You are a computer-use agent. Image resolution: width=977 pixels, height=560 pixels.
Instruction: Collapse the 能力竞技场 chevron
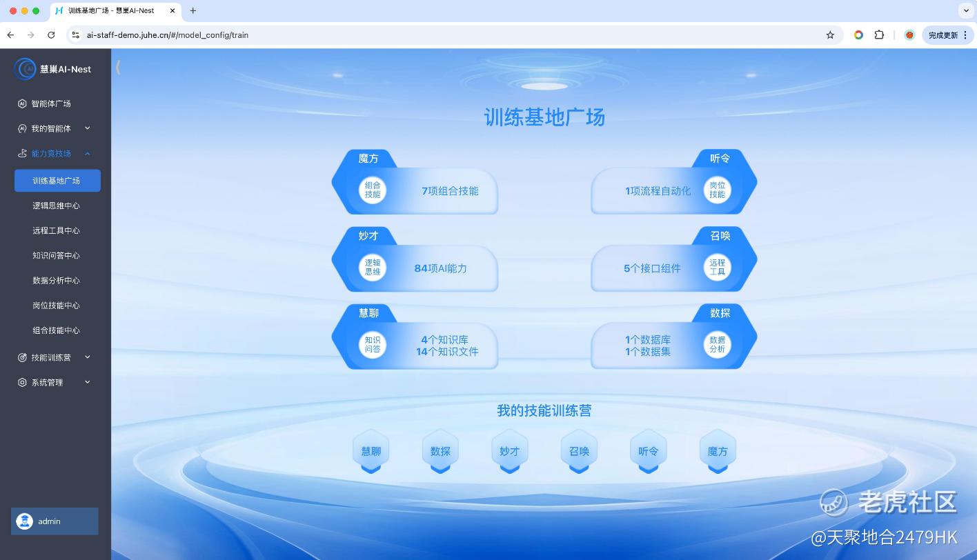(88, 153)
